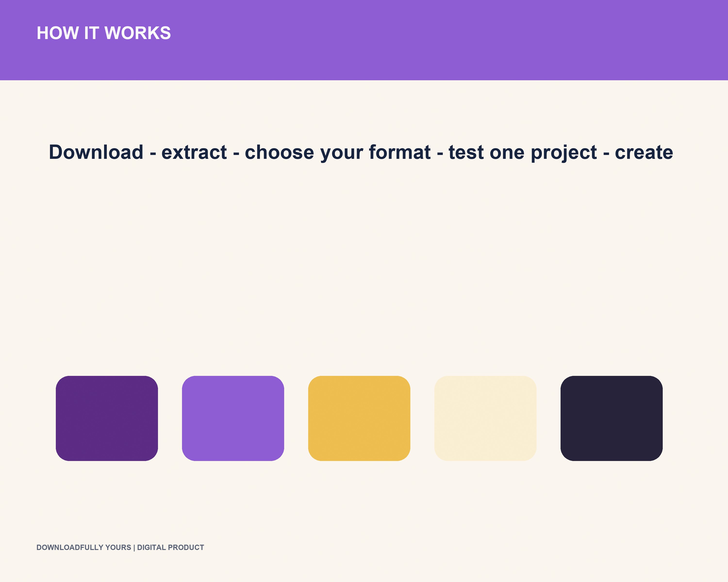Click the word "format" in the headline
This screenshot has height=582, width=728.
point(400,152)
